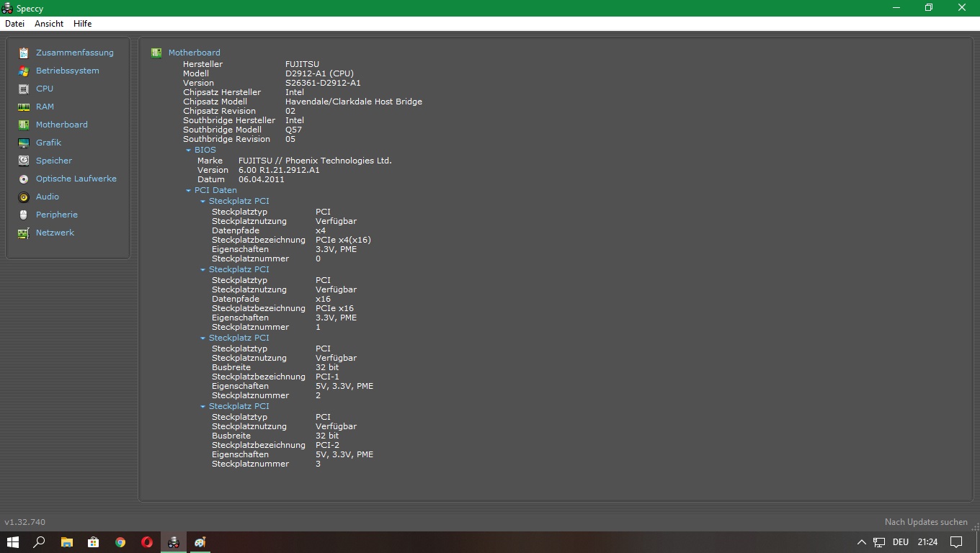Click the Netzwerk card icon
This screenshot has height=553, width=980.
click(x=24, y=233)
